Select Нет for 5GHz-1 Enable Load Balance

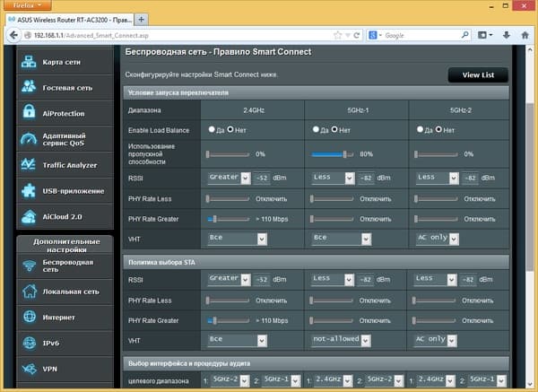click(x=334, y=129)
